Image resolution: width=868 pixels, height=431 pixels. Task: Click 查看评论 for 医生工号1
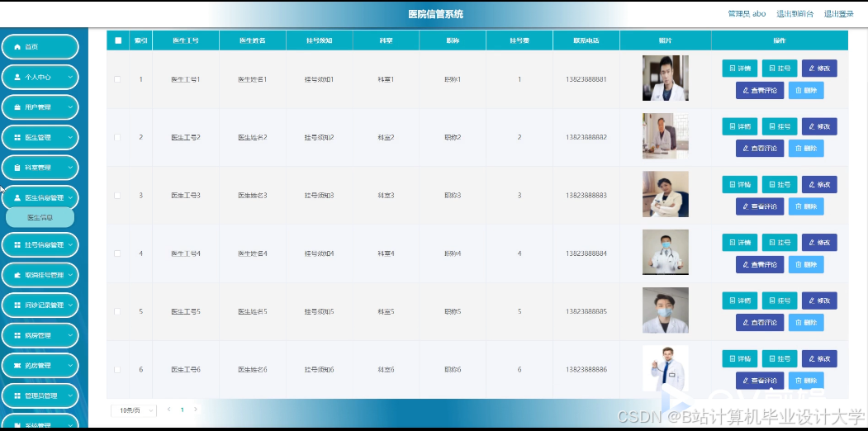tap(760, 90)
